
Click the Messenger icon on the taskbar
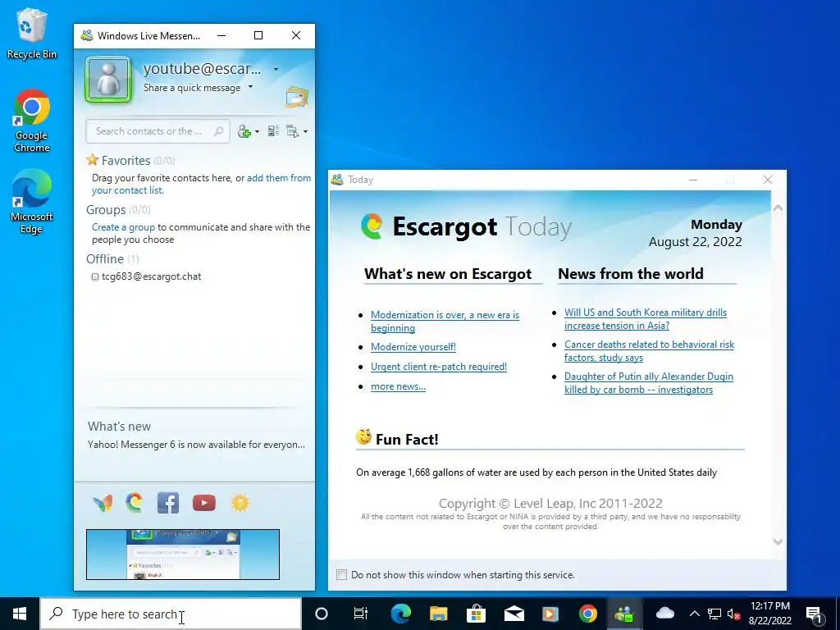tap(624, 614)
